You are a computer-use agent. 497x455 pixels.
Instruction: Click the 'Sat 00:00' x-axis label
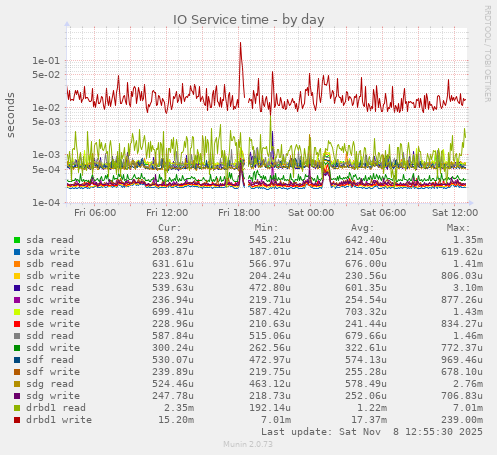311,213
